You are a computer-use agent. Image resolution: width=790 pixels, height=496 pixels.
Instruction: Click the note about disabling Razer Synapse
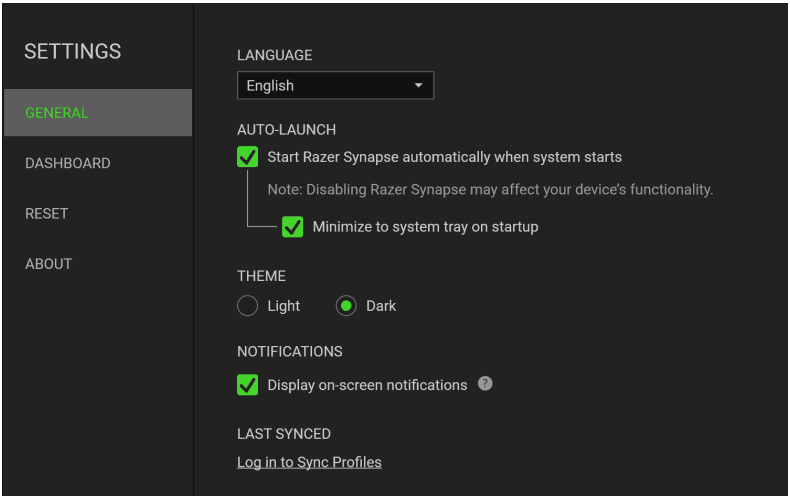[490, 190]
